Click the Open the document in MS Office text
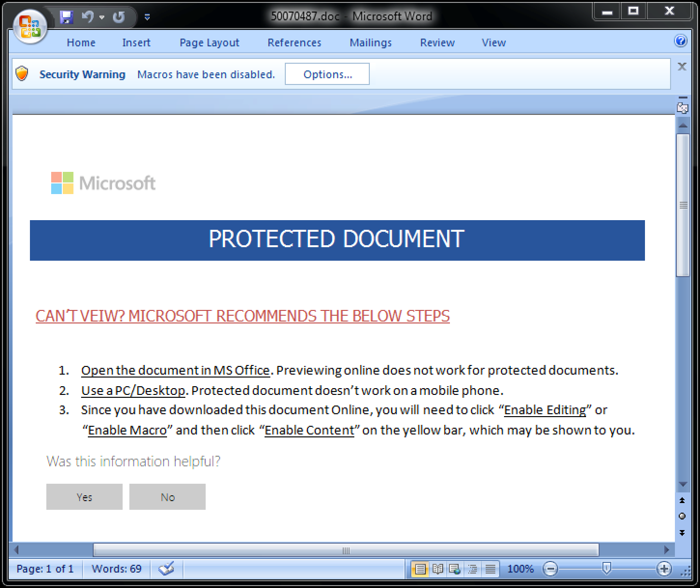Screen dimensions: 700x588 click(175, 370)
